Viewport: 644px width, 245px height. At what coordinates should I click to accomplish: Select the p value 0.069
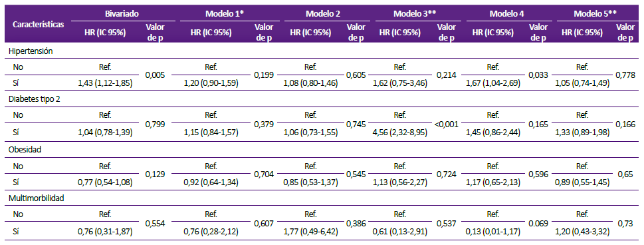pos(538,223)
